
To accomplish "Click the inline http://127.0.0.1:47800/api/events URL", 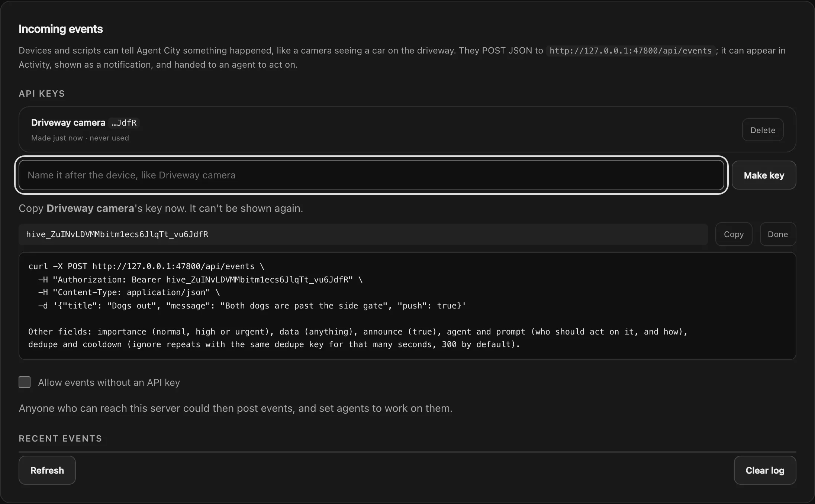I will [x=631, y=51].
